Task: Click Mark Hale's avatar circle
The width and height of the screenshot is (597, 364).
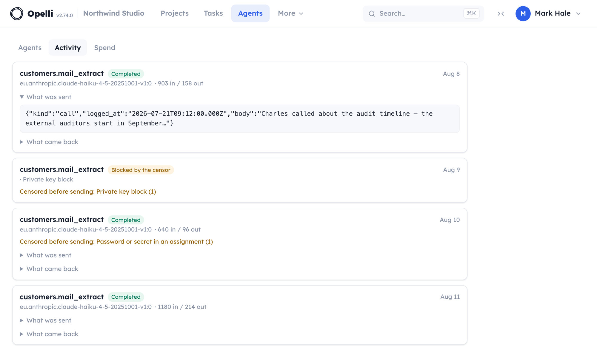Action: tap(523, 13)
